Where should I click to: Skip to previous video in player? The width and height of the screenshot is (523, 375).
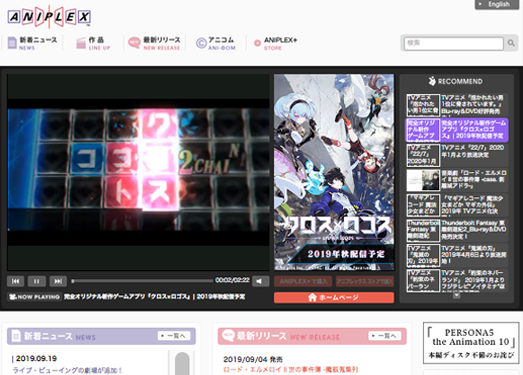click(x=15, y=281)
